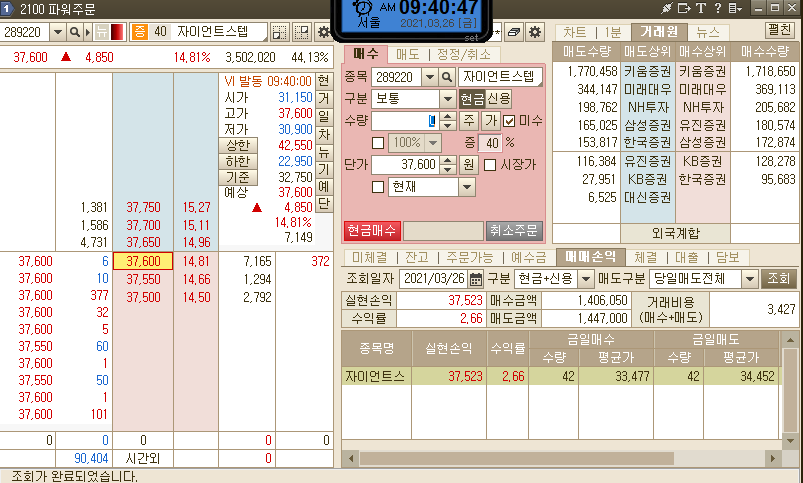Open the 구분 보통 order type dropdown

point(448,99)
